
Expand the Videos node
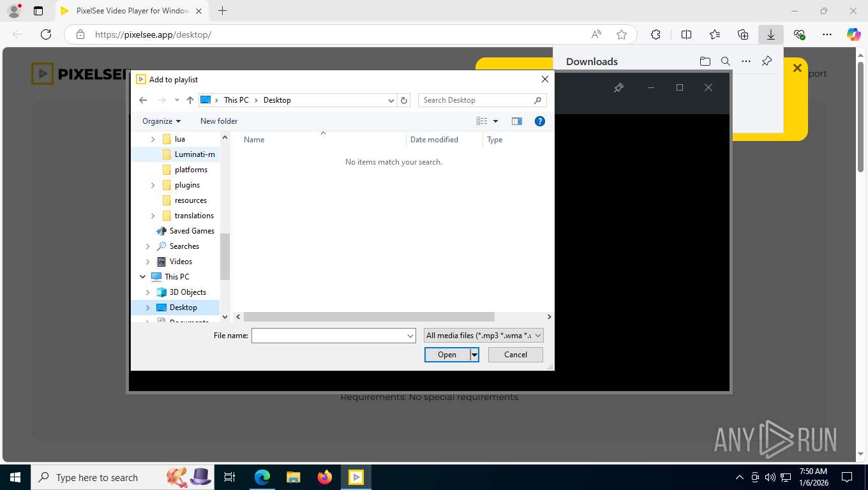tap(147, 262)
